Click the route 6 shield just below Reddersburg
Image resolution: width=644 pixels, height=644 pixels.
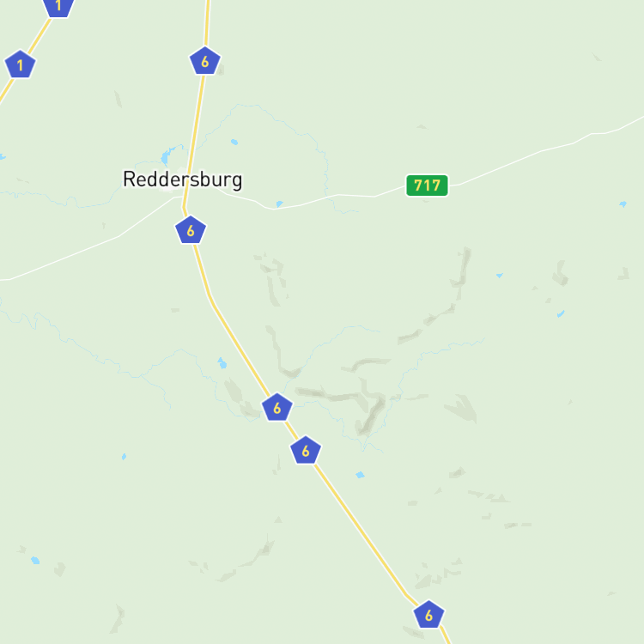pos(191,229)
